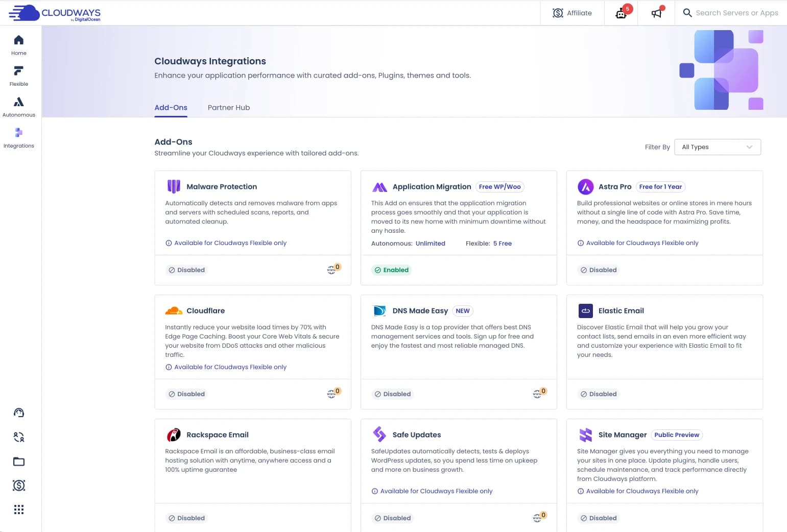This screenshot has height=532, width=787.
Task: Open the Autonomous section icon
Action: pos(19,103)
